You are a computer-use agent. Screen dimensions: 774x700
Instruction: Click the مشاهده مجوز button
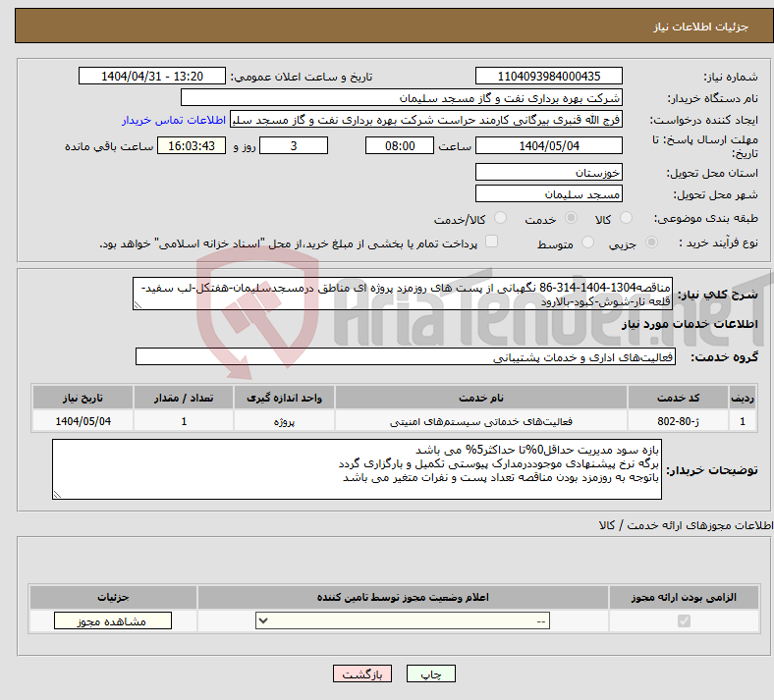point(113,621)
